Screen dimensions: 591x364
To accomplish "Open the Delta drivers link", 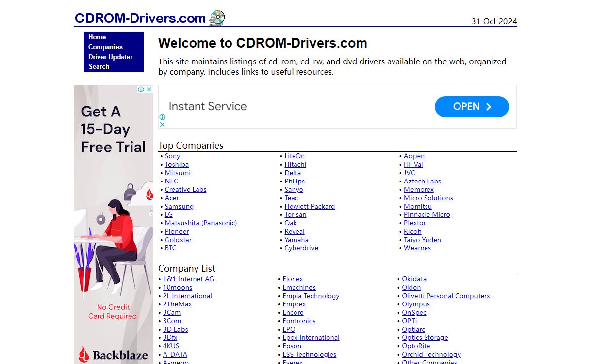I will coord(293,173).
